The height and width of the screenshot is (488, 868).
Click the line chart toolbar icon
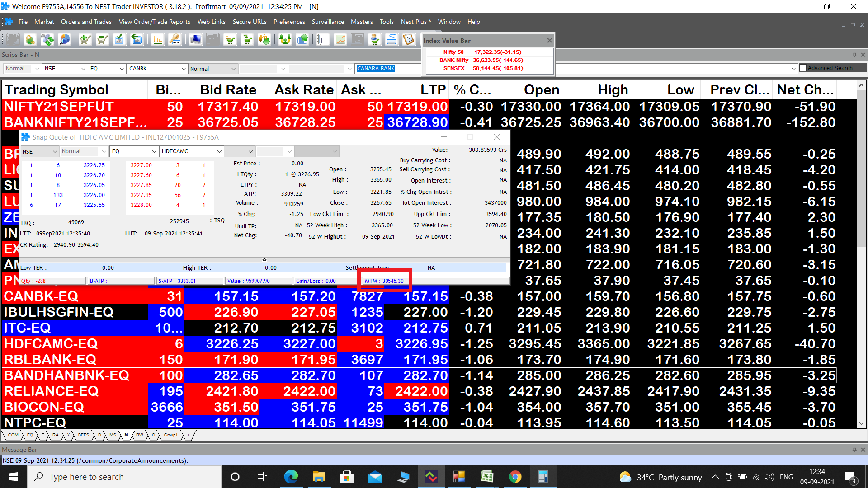(340, 40)
